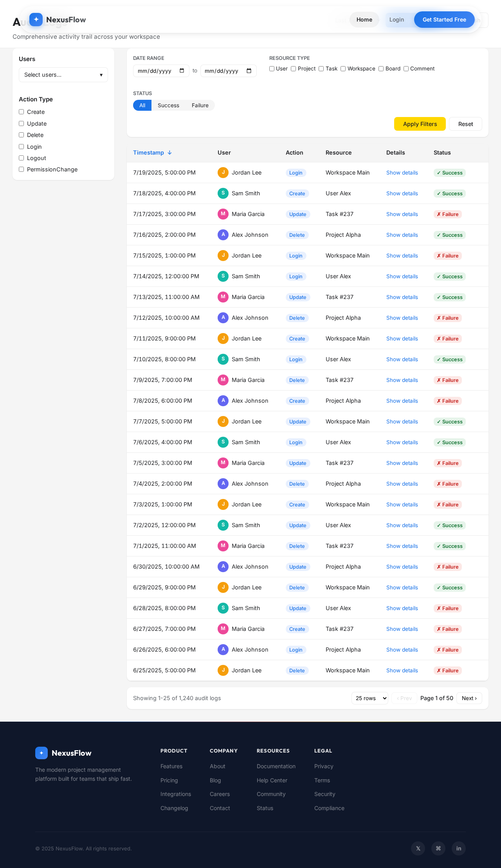Click Sam Smith avatar in 6/28/2025 row
Screen dimensions: 501x868
point(223,608)
